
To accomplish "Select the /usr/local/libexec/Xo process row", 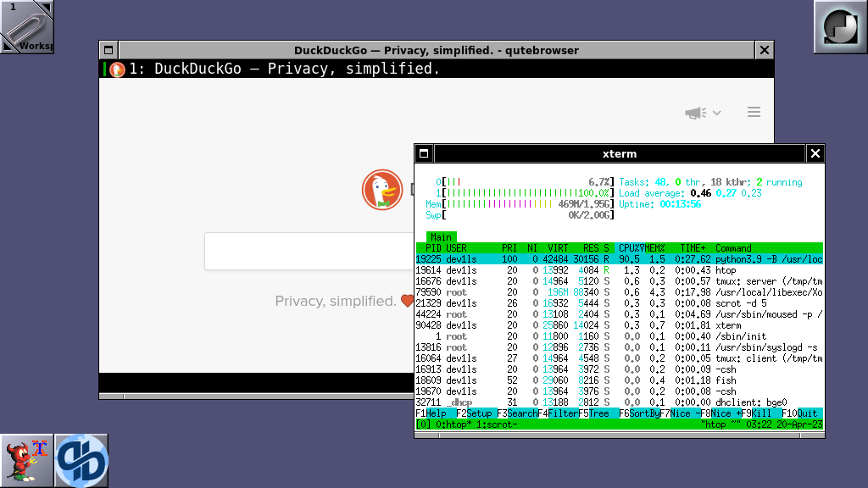I will [620, 292].
